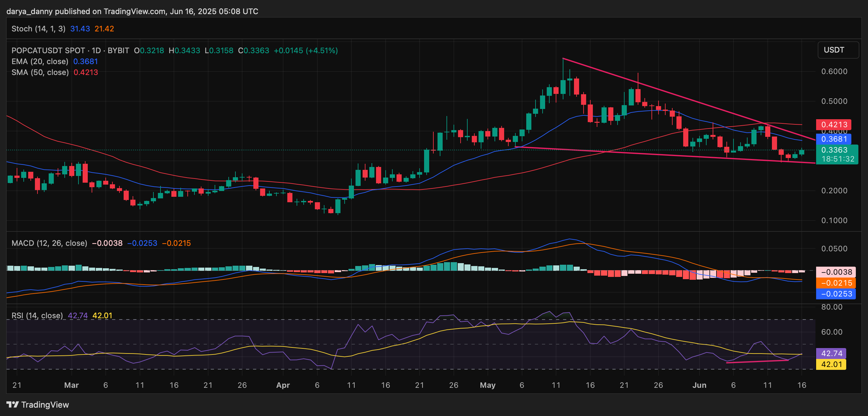The image size is (868, 416).
Task: Click the blue 0.3681 EMA price tag
Action: click(834, 139)
